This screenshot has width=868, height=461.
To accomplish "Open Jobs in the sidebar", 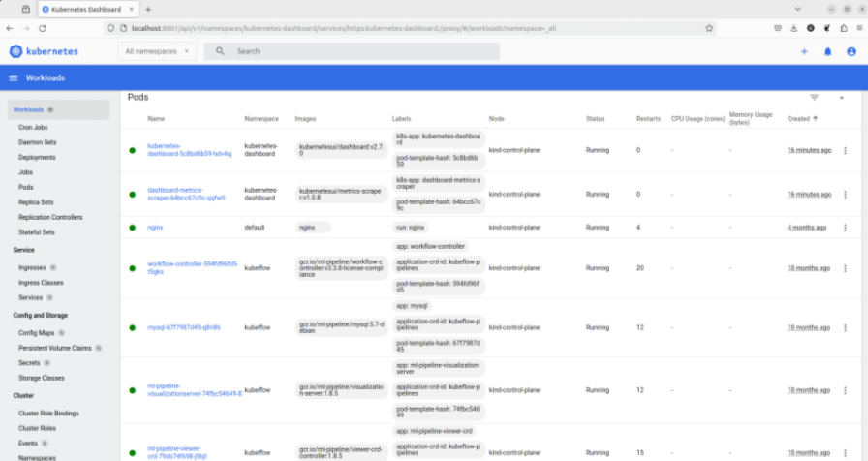I will coord(25,172).
